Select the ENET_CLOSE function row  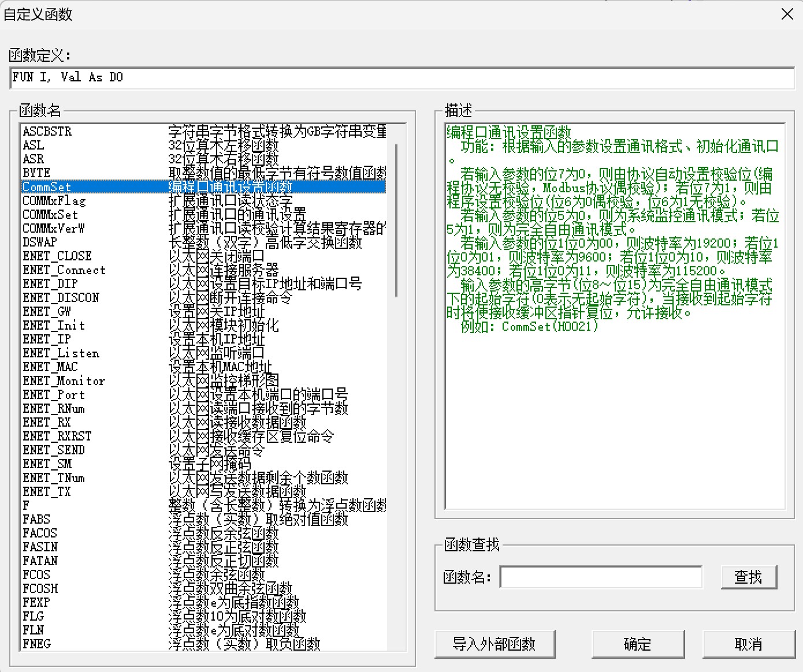coord(204,256)
